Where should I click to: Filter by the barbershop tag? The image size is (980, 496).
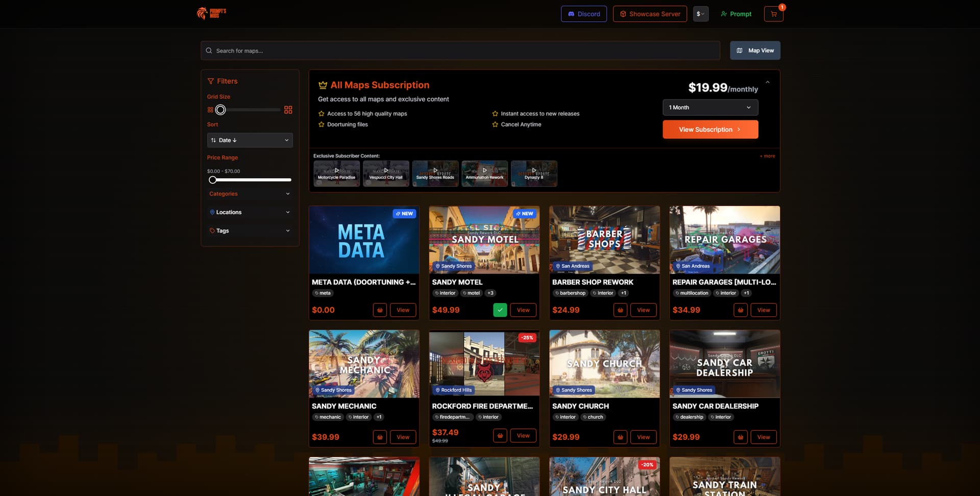(570, 293)
